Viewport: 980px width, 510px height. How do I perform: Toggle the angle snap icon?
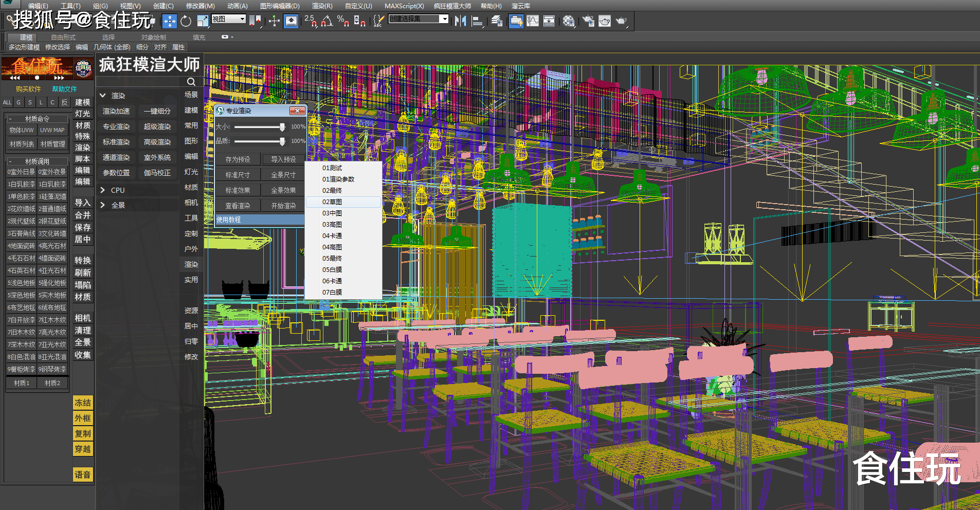pos(327,21)
